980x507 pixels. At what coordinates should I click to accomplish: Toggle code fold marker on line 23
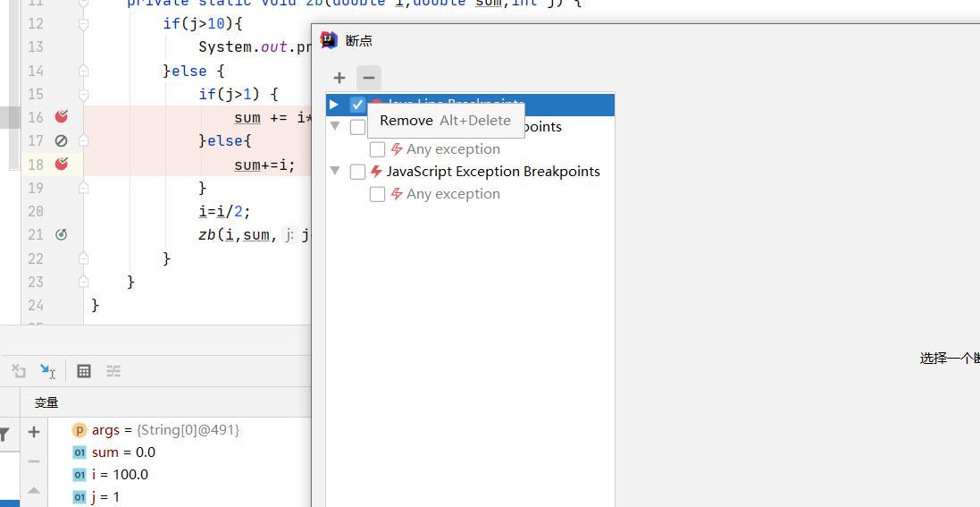pos(84,282)
